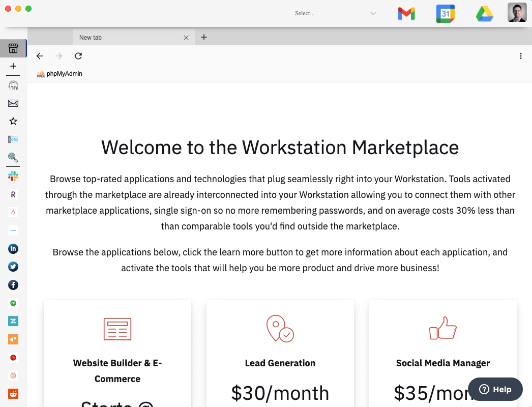Expand the Select... dropdown
The height and width of the screenshot is (407, 532).
[x=336, y=13]
